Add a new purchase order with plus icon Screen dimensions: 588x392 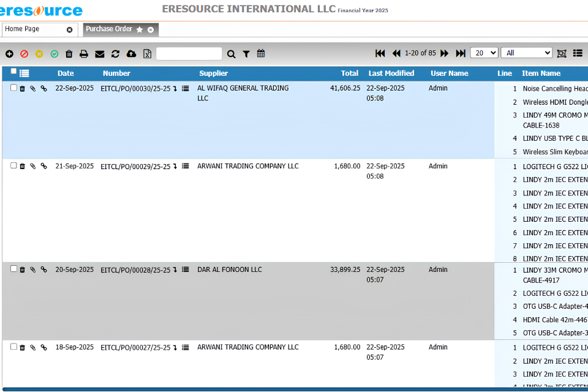(x=9, y=54)
